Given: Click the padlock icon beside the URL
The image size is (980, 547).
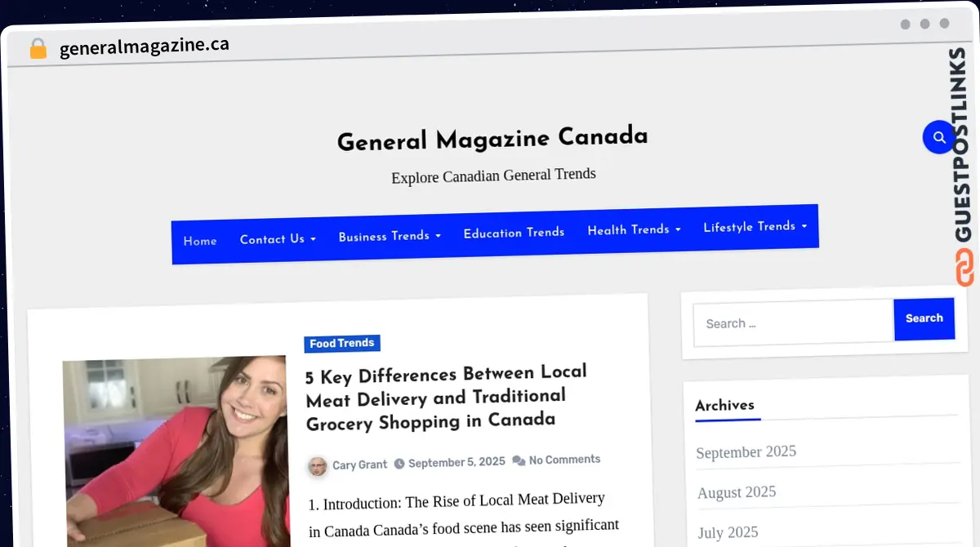Looking at the screenshot, I should 38,48.
